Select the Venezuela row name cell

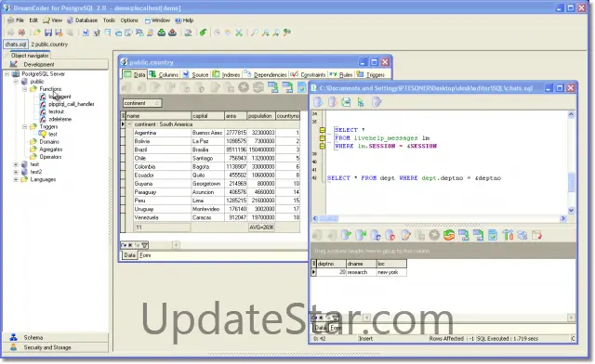(163, 217)
